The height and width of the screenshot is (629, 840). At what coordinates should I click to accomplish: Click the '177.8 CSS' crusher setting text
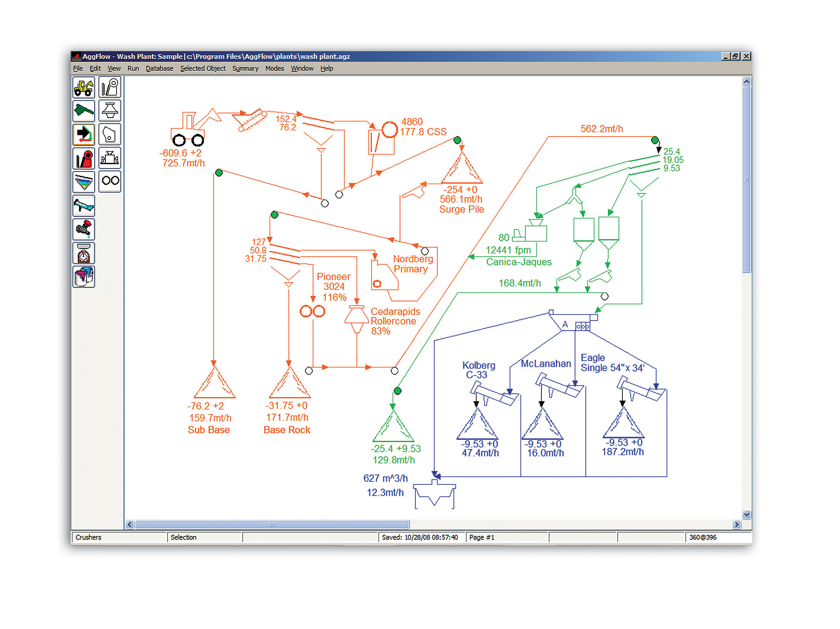pyautogui.click(x=423, y=132)
